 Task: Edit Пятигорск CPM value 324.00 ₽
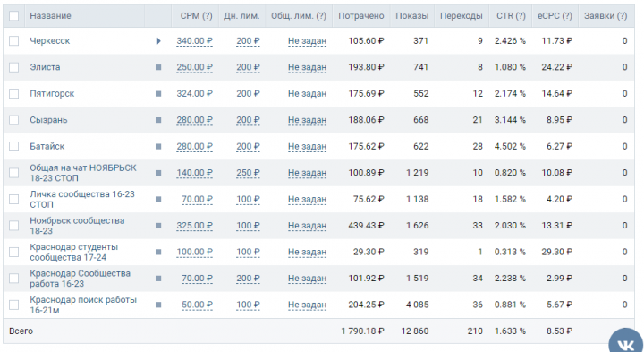[x=195, y=94]
